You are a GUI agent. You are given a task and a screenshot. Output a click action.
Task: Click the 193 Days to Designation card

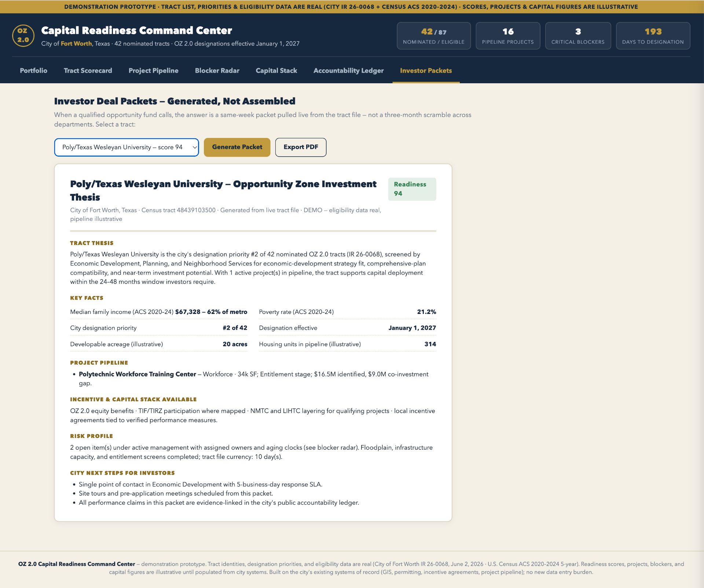[x=653, y=36]
